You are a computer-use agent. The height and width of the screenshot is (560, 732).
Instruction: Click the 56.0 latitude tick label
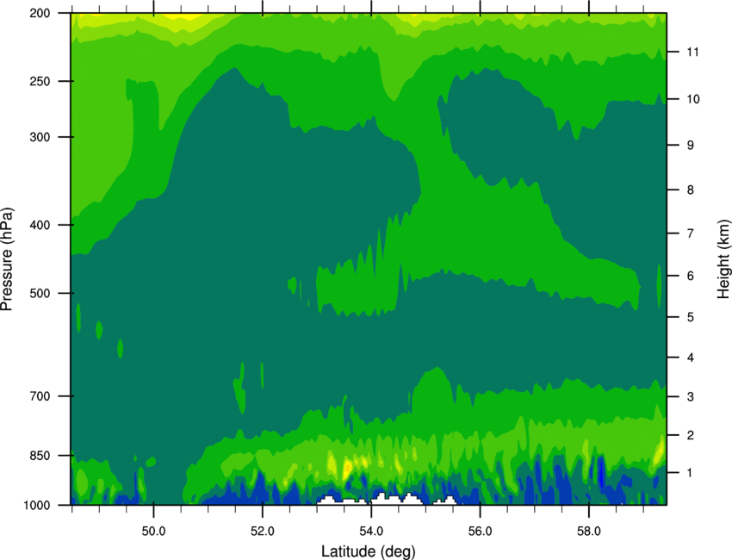pos(481,532)
